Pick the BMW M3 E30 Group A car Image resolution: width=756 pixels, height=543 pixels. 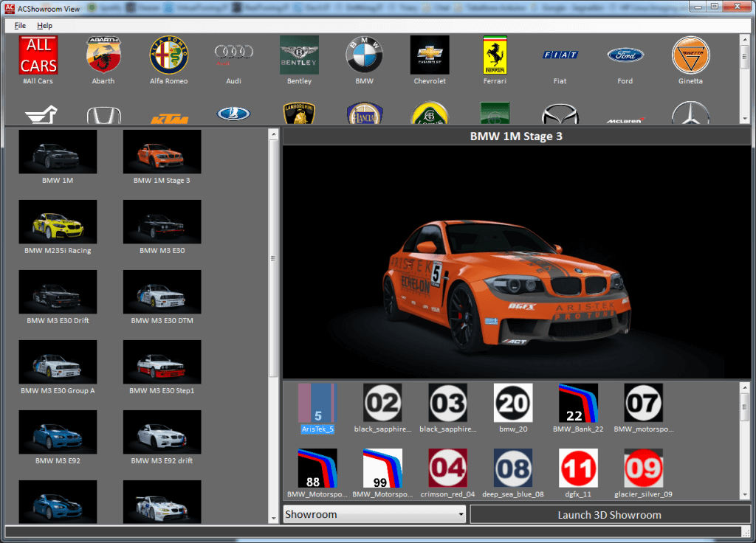[x=58, y=362]
